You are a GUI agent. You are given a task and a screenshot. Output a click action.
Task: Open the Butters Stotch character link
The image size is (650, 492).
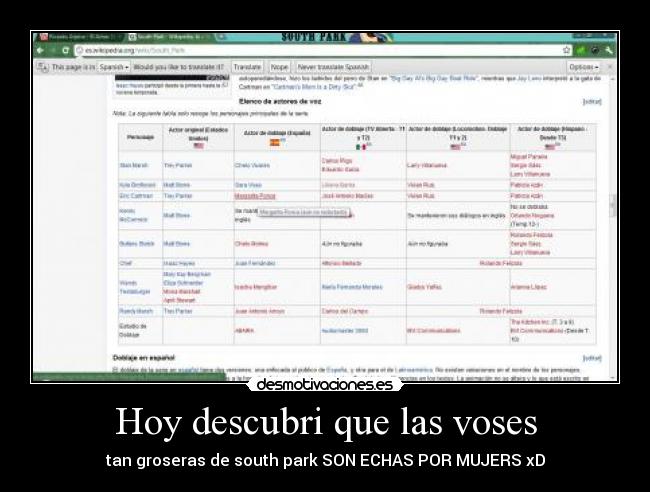136,244
